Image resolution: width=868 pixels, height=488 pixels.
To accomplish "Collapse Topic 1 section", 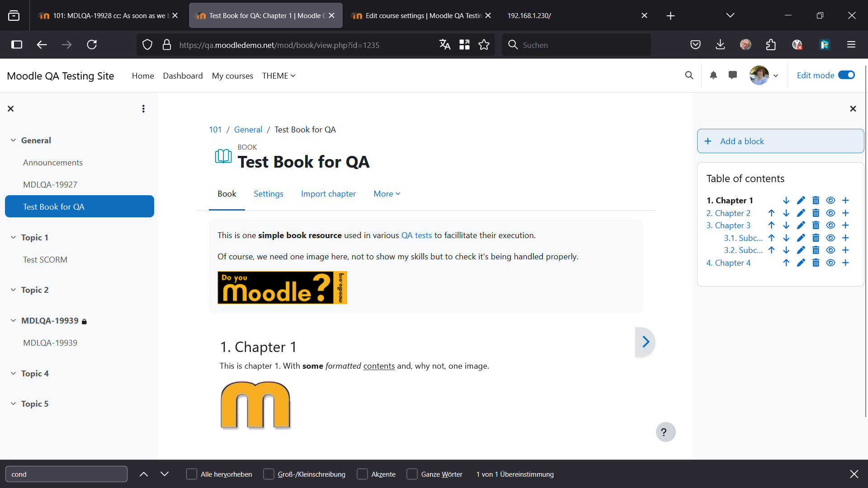I will tap(13, 237).
